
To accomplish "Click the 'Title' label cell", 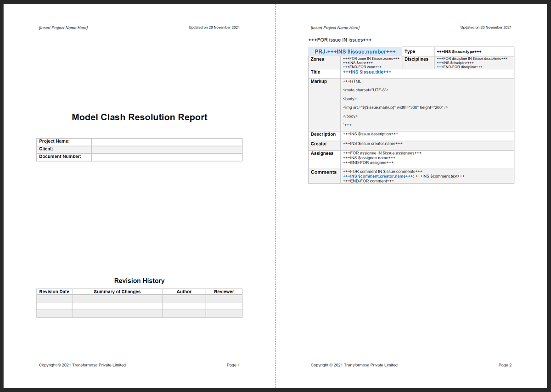I will coord(324,73).
